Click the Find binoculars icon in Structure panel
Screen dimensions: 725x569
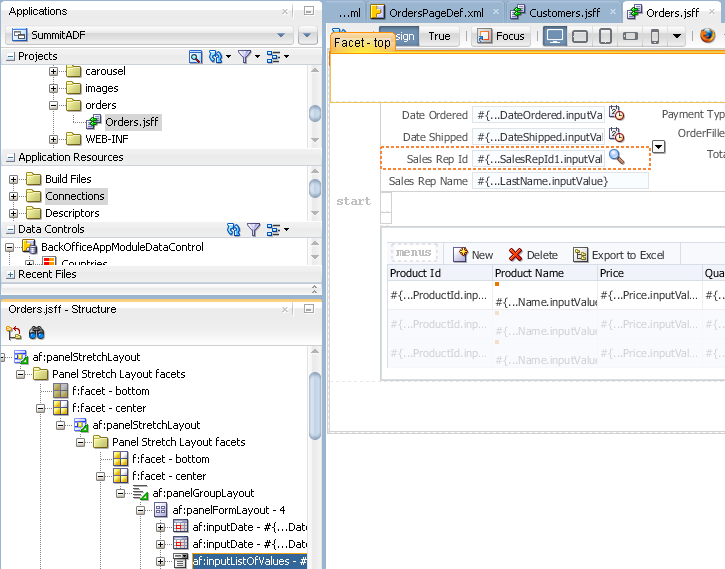(x=38, y=333)
